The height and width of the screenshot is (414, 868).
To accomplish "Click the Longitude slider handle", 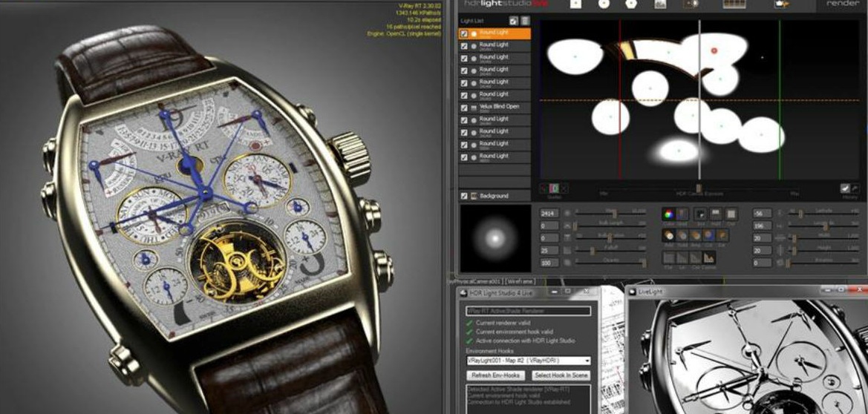I will pos(826,226).
